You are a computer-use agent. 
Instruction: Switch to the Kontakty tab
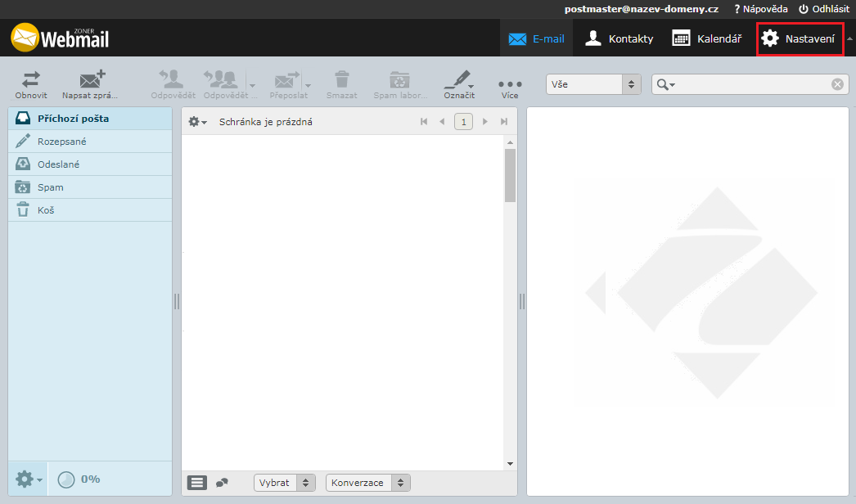pos(619,38)
